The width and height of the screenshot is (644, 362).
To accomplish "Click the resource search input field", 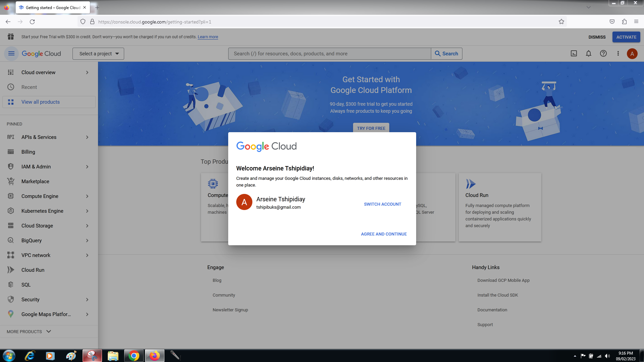I will (x=329, y=54).
